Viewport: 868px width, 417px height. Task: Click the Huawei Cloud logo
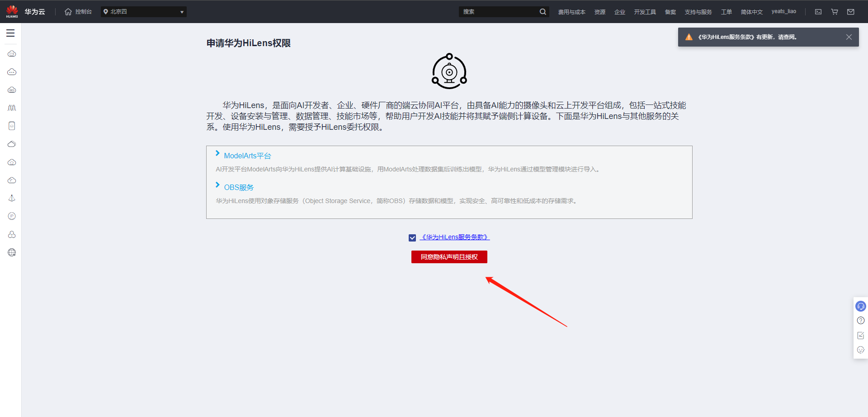pyautogui.click(x=12, y=11)
